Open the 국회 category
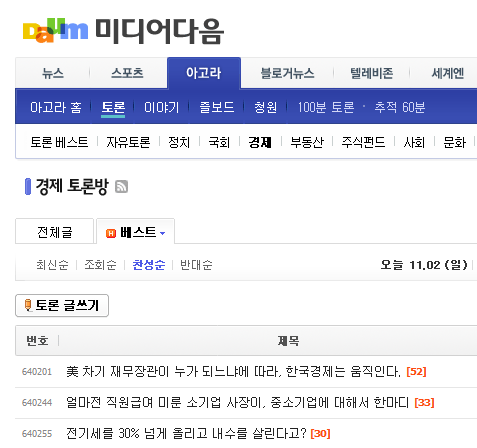The image size is (477, 448). 219,142
